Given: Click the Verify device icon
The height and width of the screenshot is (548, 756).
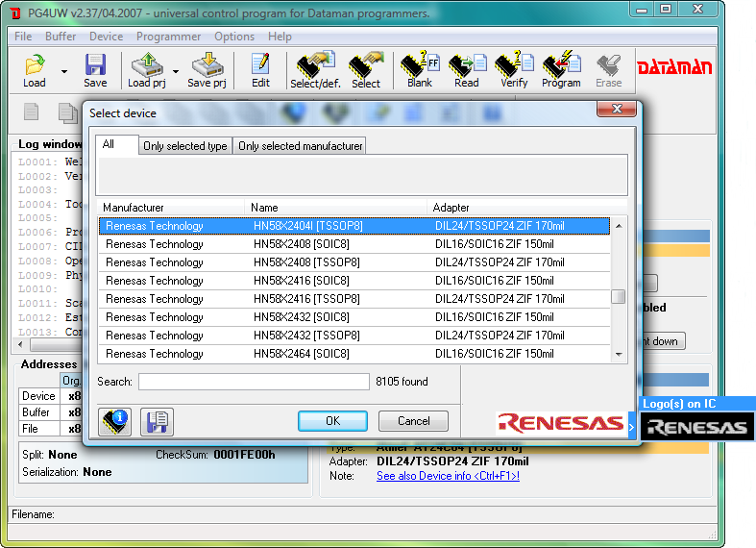Looking at the screenshot, I should point(514,70).
